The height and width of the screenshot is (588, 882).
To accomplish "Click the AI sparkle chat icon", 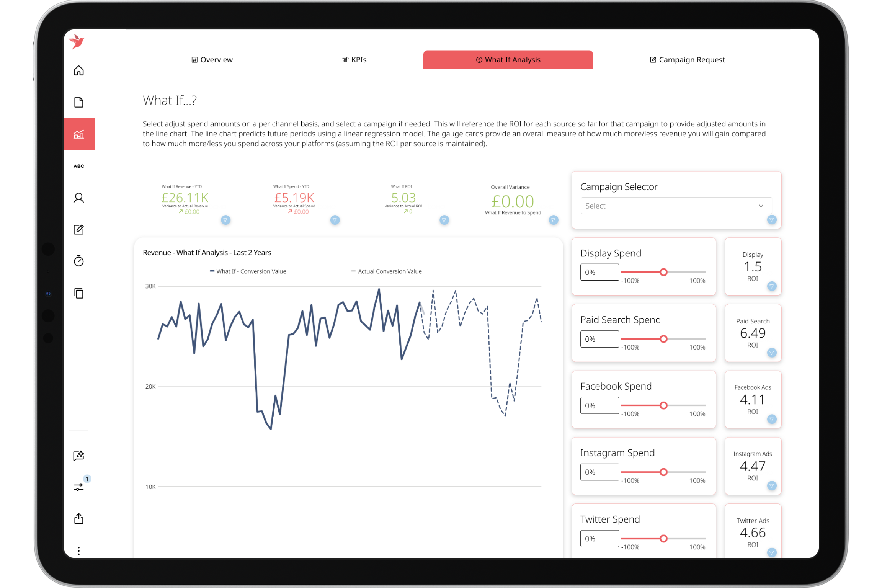I will (79, 456).
